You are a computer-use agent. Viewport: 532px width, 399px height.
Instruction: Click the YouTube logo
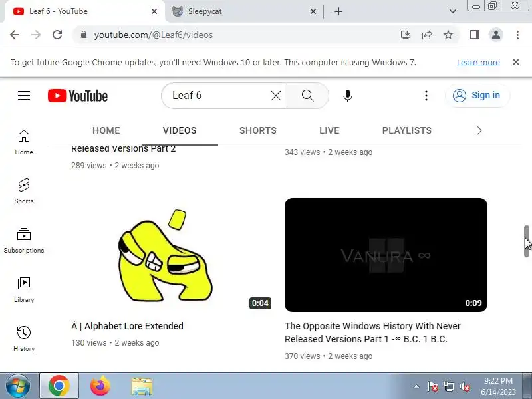pos(78,96)
